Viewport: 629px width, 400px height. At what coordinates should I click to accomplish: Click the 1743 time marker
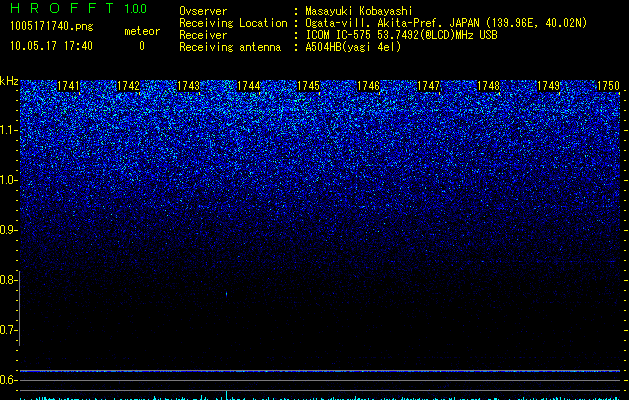click(x=188, y=86)
